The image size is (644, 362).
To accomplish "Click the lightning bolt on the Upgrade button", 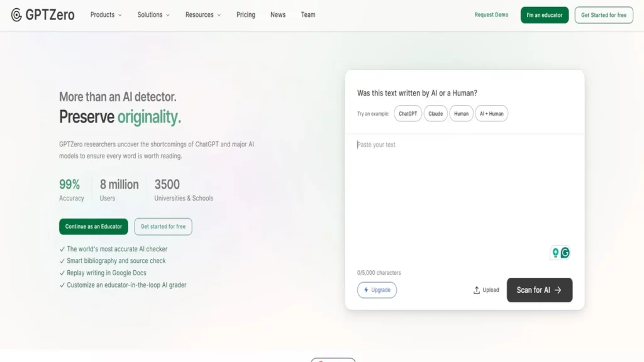I will tap(367, 290).
